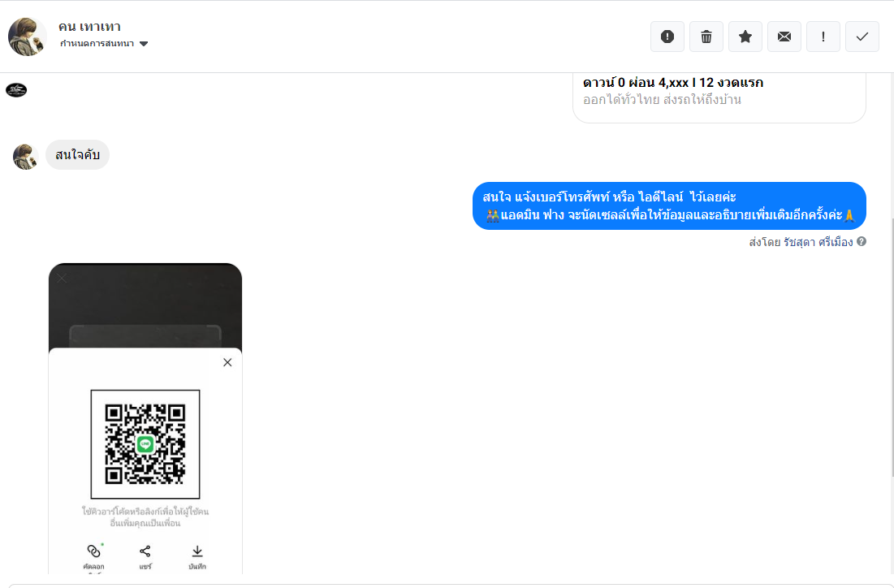
Task: Mark conversation unread with the envelope icon
Action: coord(784,37)
